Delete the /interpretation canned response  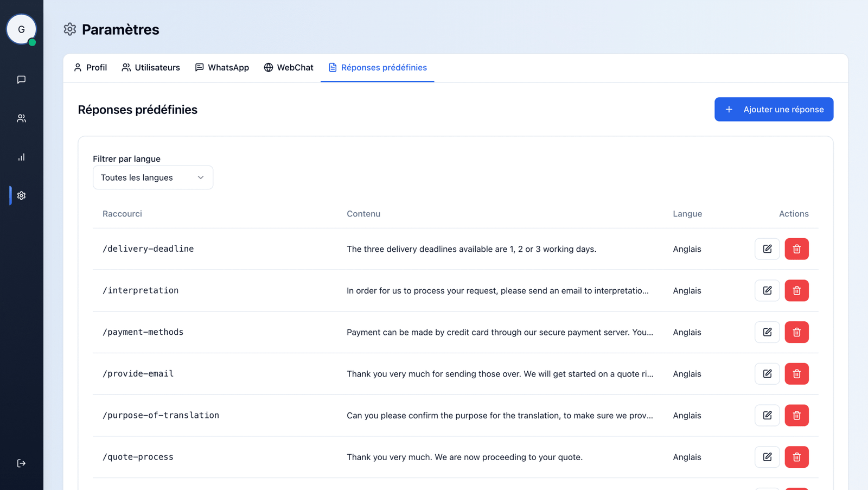click(796, 290)
